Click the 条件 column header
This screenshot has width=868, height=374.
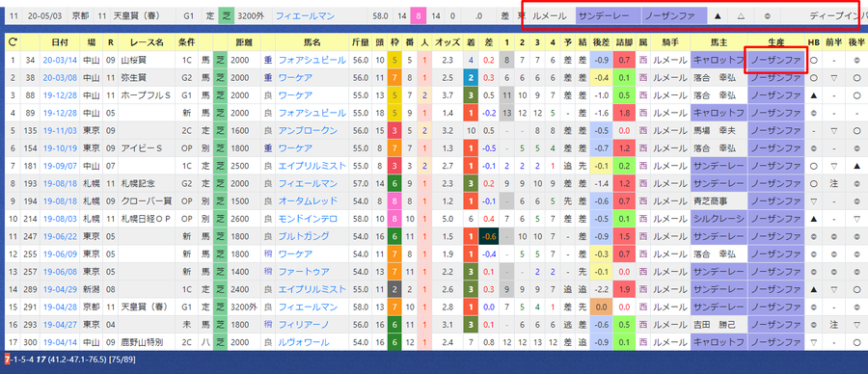[186, 41]
